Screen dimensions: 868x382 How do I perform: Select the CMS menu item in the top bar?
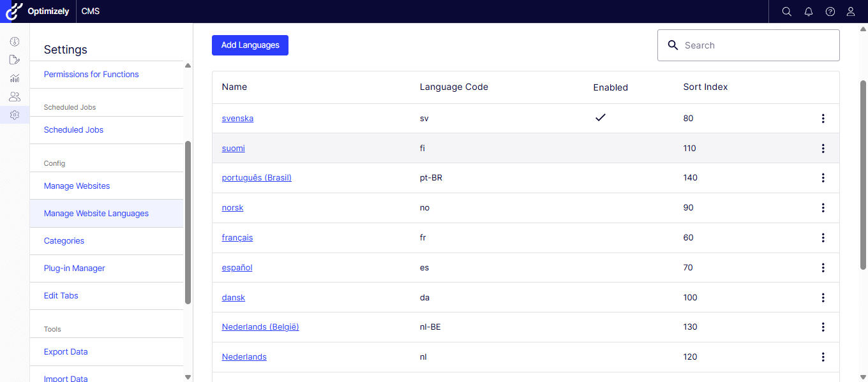90,11
